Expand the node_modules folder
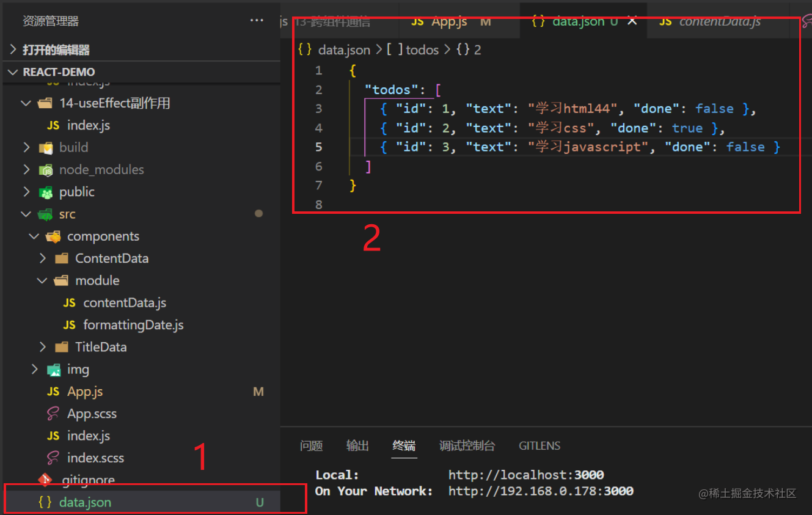The width and height of the screenshot is (812, 515). click(26, 169)
